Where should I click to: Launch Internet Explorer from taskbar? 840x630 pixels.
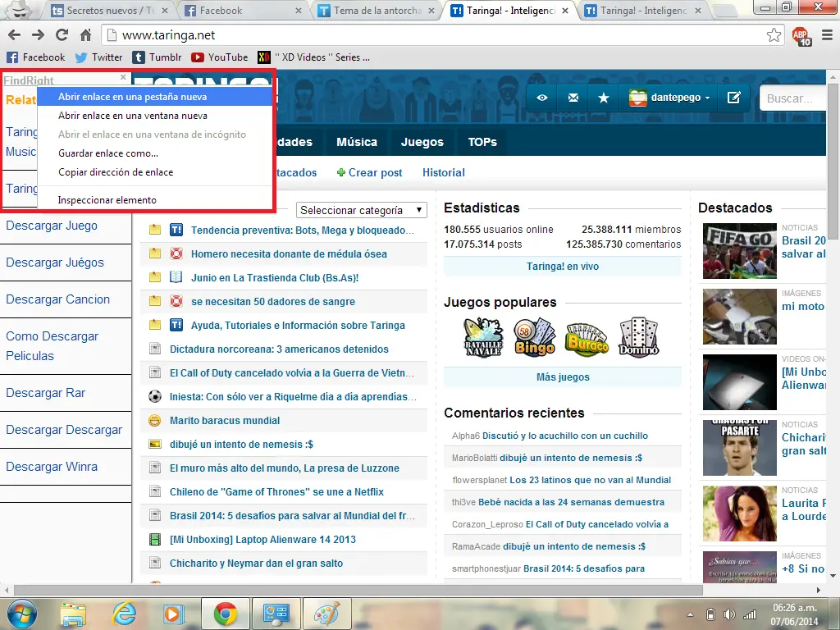point(124,614)
